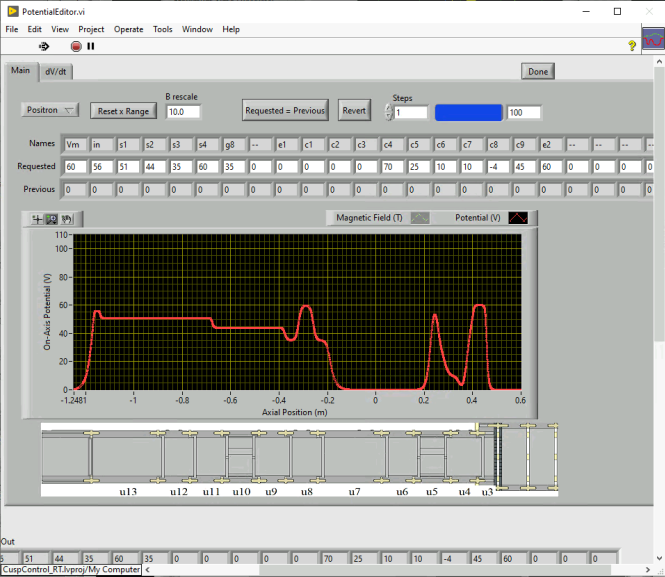Select the graph zoom tool
Screen dimensions: 665x577
[x=52, y=219]
